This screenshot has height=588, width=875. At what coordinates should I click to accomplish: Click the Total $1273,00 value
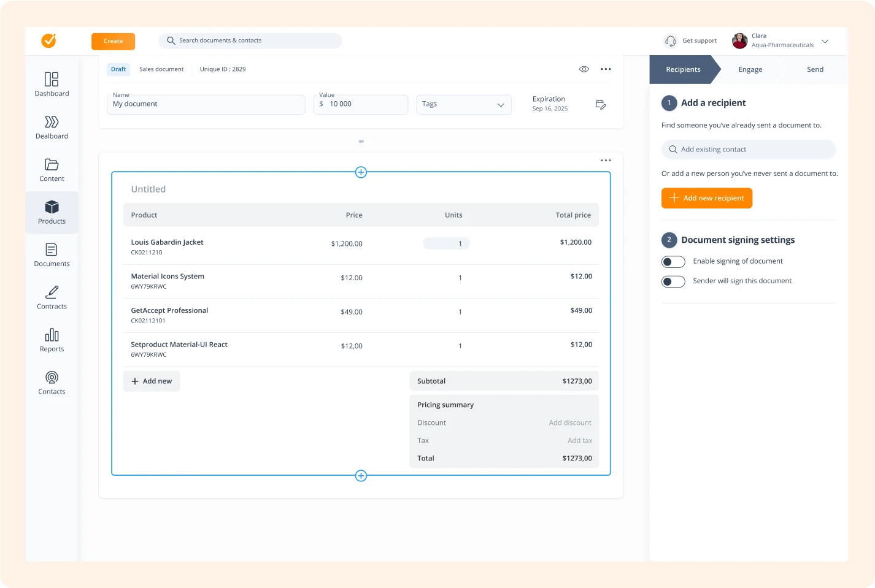pos(577,459)
